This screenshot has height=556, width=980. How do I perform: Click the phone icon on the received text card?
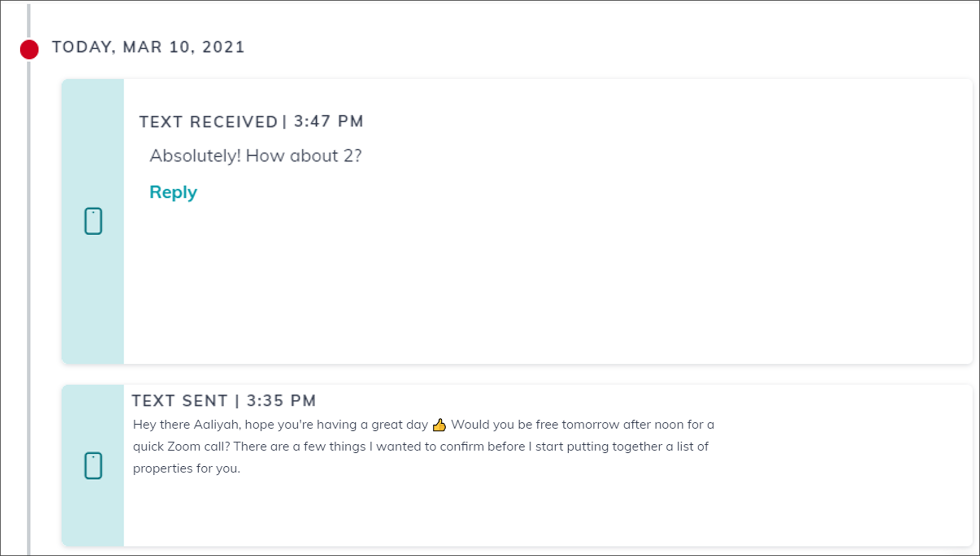(x=93, y=220)
